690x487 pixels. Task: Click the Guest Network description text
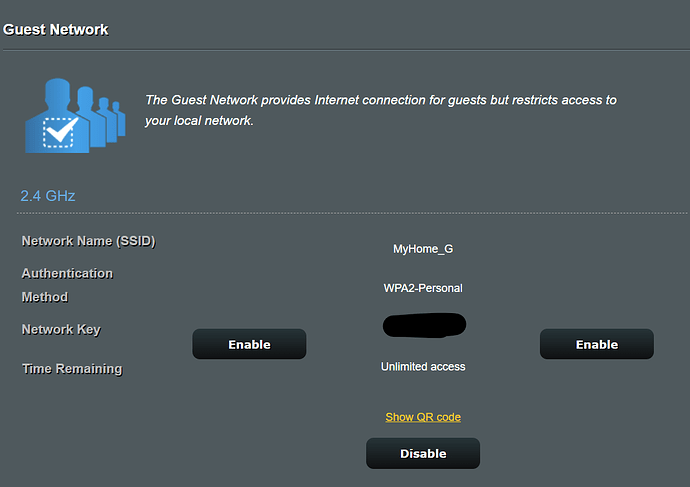pos(381,110)
